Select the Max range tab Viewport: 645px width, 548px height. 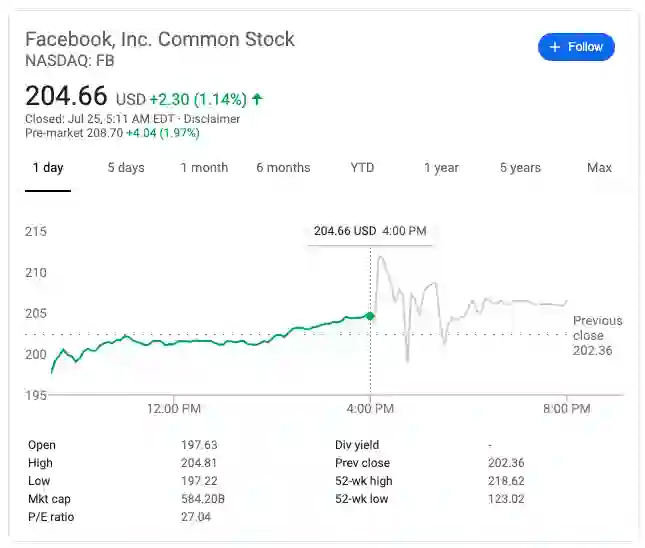coord(599,168)
